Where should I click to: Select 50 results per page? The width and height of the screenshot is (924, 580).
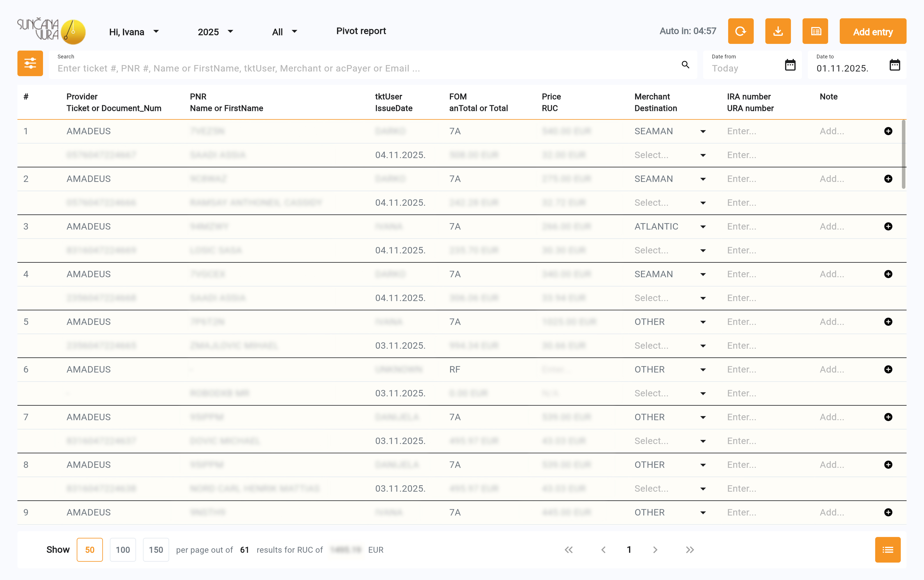[89, 550]
